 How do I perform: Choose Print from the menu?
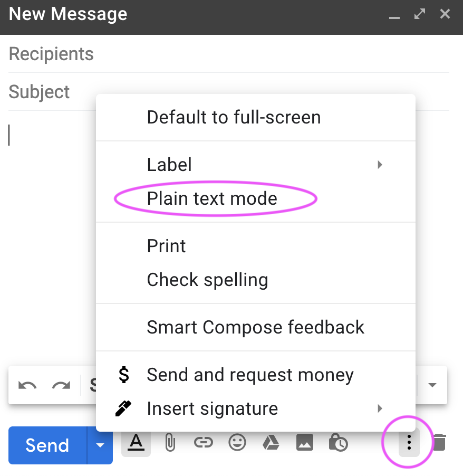[x=166, y=246]
